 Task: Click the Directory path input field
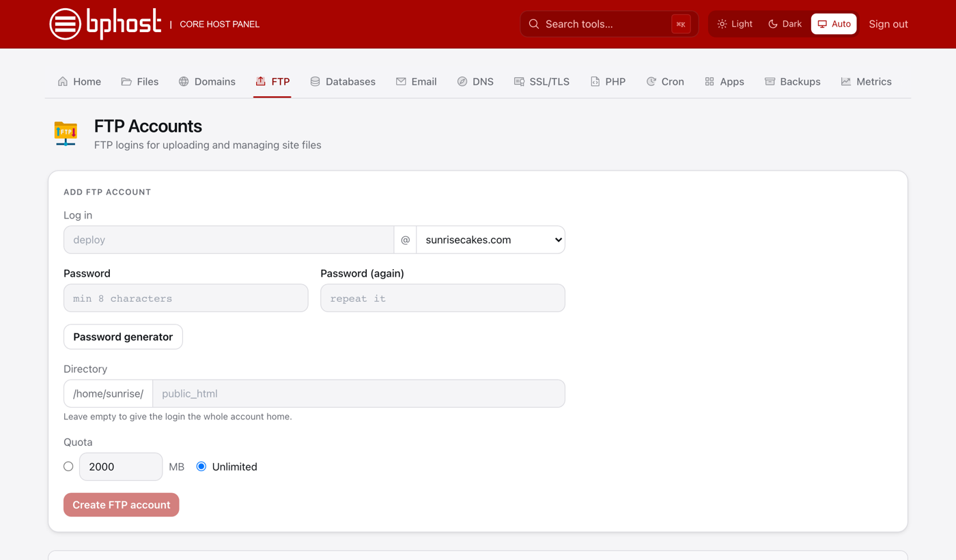pyautogui.click(x=358, y=393)
